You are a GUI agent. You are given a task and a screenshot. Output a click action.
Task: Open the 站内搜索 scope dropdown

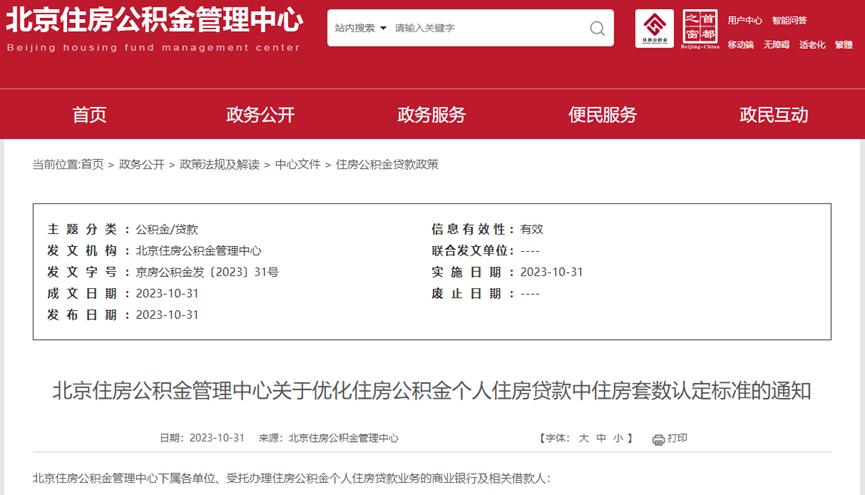pyautogui.click(x=361, y=28)
